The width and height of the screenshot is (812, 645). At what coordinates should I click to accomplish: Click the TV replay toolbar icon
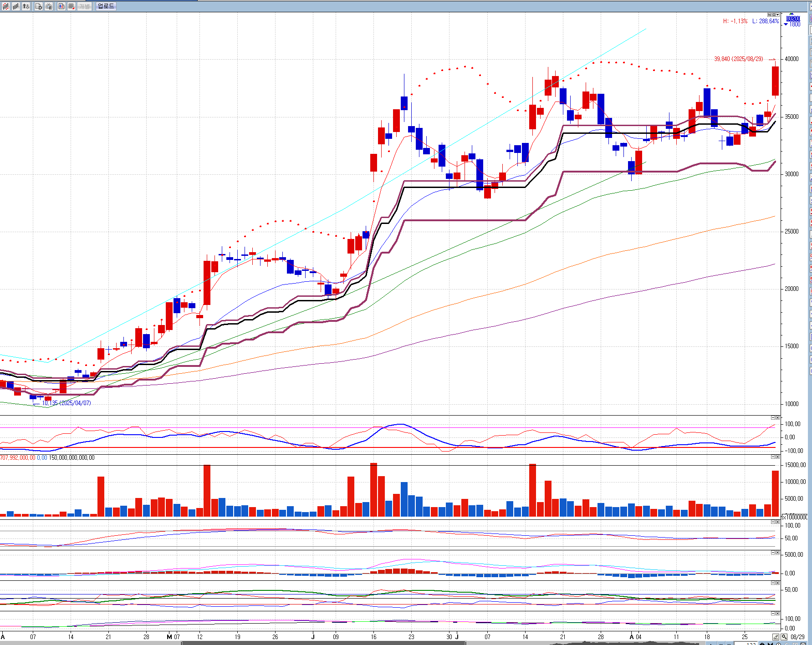(x=49, y=6)
